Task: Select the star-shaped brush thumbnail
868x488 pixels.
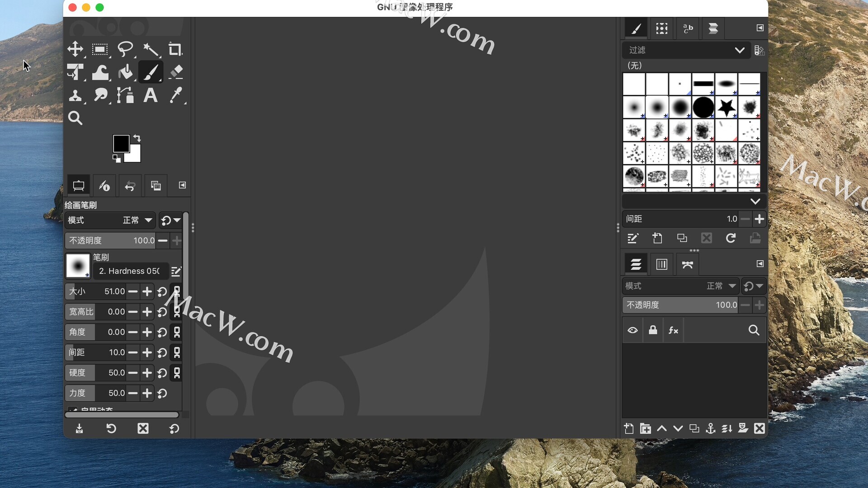Action: tap(726, 108)
